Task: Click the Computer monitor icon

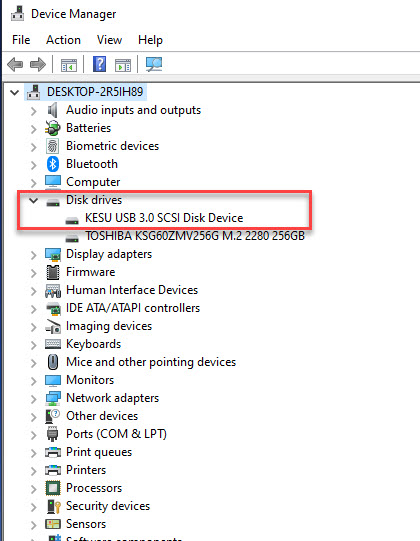Action: [x=53, y=182]
